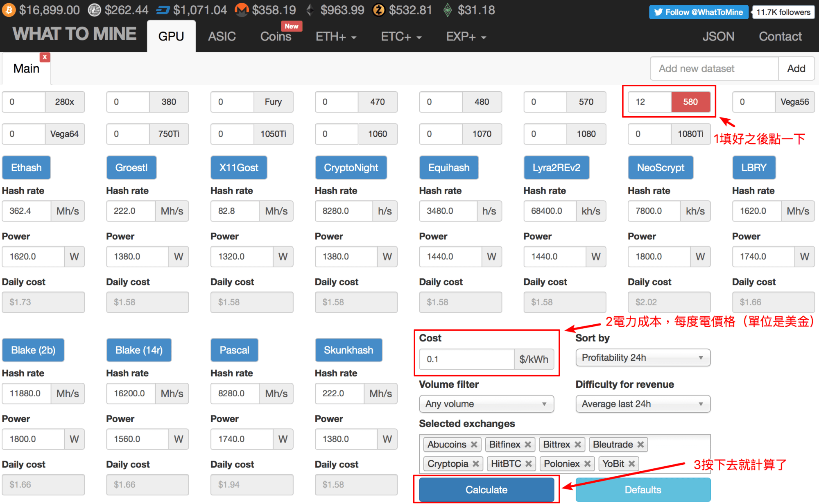Remove YoBit from selected exchanges
Viewport: 819px width, 504px height.
click(631, 463)
